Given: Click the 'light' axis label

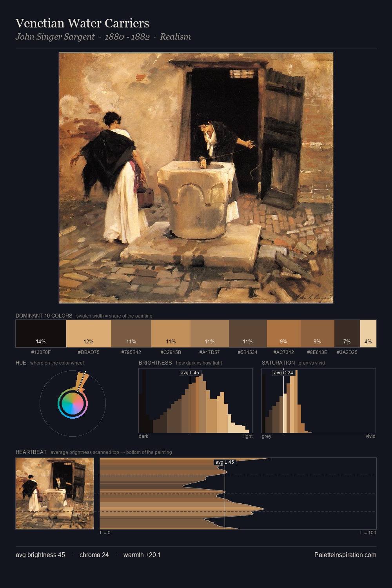Looking at the screenshot, I should click(x=248, y=436).
